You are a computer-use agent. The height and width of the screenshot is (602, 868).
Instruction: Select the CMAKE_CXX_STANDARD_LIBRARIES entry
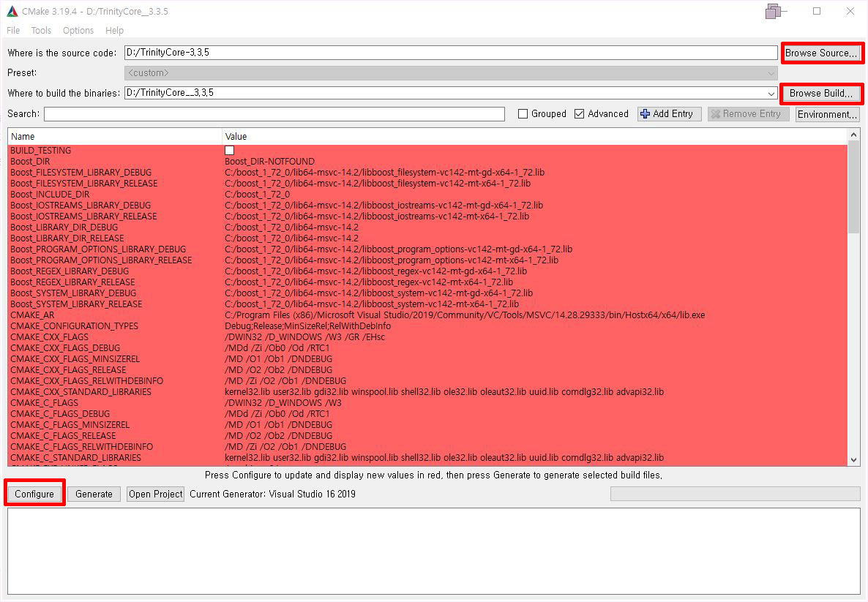pos(81,392)
